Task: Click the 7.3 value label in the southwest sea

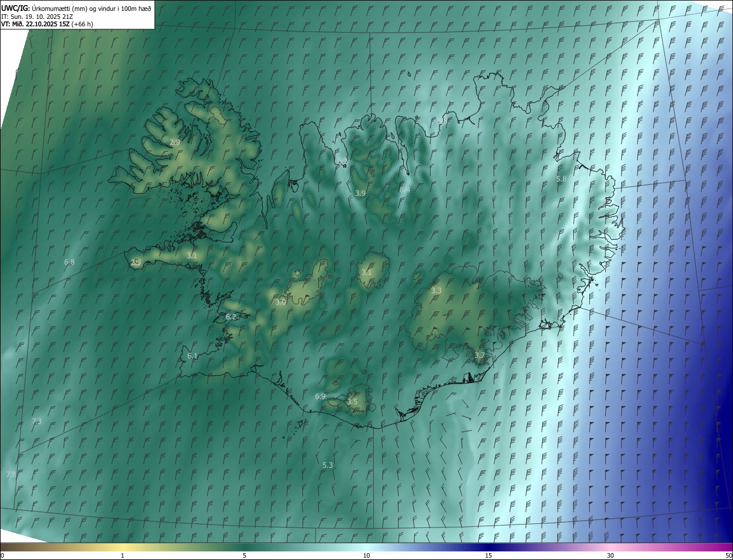Action: click(37, 421)
